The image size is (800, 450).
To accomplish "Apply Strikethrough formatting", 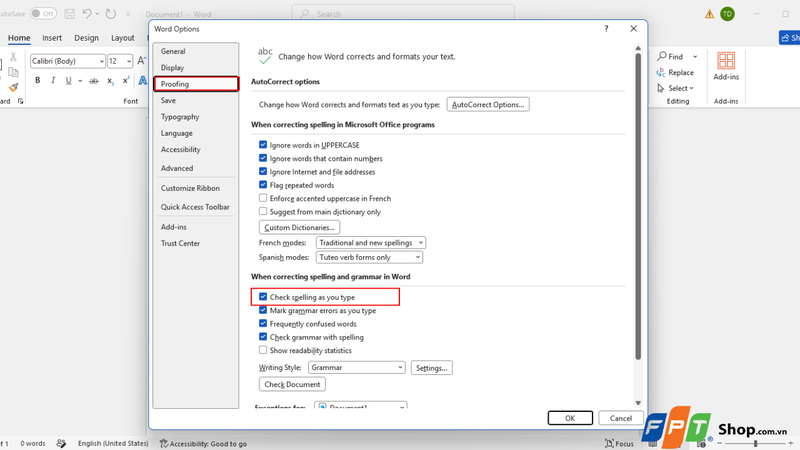I will pyautogui.click(x=93, y=81).
